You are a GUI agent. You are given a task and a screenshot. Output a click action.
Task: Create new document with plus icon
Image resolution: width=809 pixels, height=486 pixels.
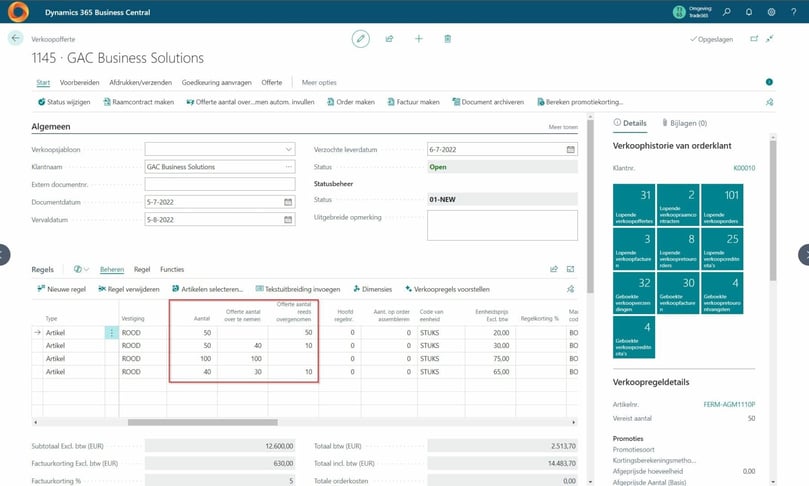pos(418,39)
